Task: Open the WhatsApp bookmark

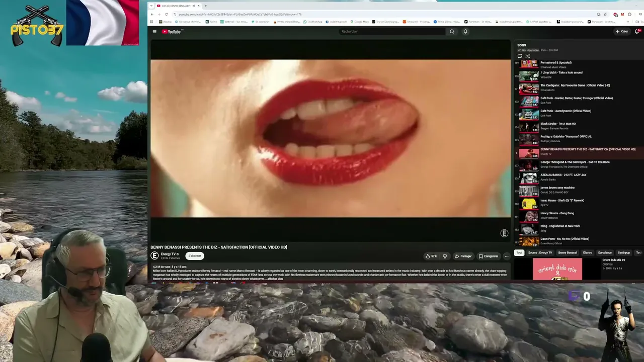Action: 312,22
